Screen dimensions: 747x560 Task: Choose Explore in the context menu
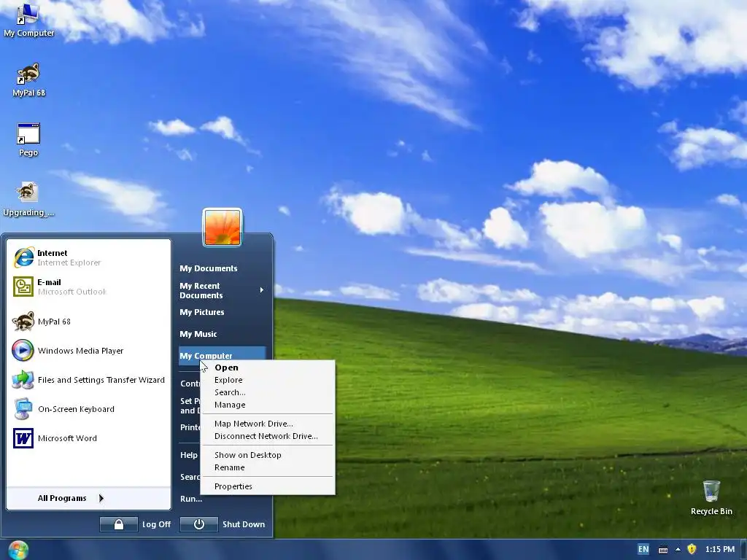click(x=268, y=380)
